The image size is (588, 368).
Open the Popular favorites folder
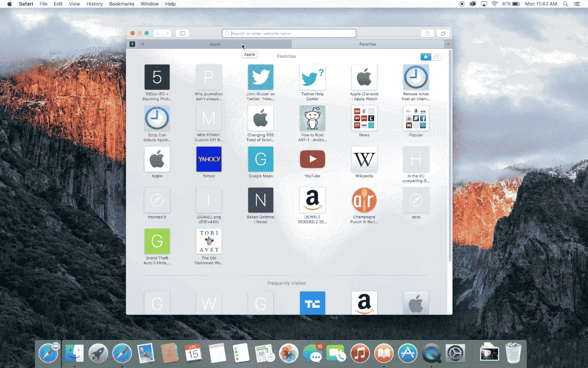point(416,118)
